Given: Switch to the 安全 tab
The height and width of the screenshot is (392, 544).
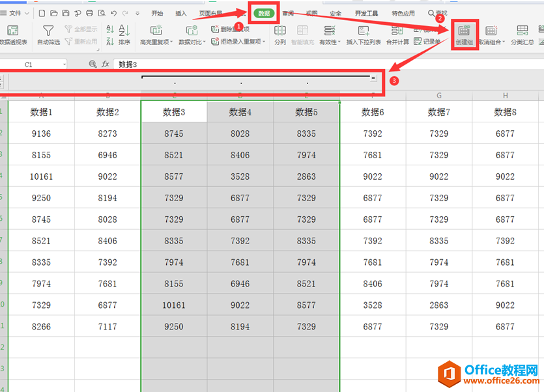Looking at the screenshot, I should pos(335,14).
